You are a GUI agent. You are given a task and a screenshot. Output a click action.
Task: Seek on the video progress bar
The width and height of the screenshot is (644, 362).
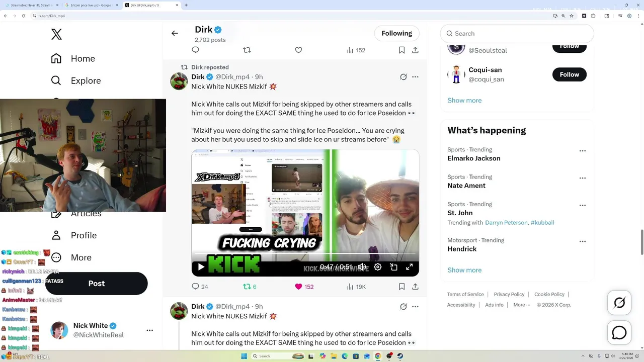[305, 254]
